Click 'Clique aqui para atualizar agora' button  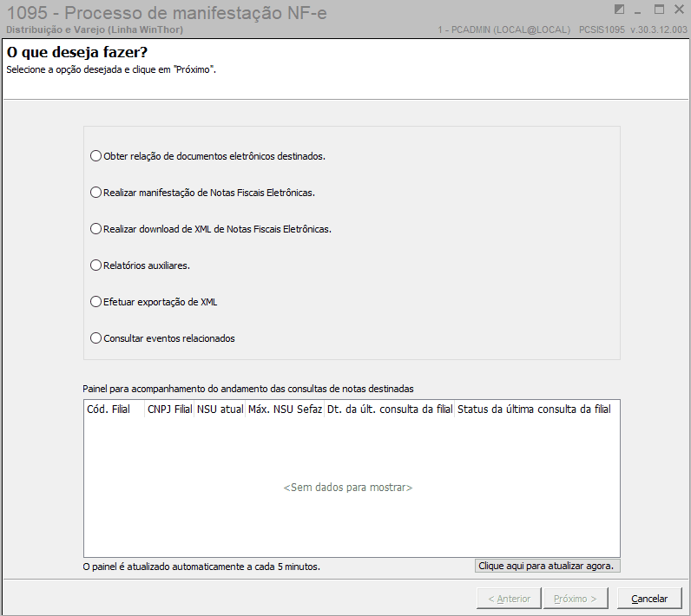click(548, 566)
